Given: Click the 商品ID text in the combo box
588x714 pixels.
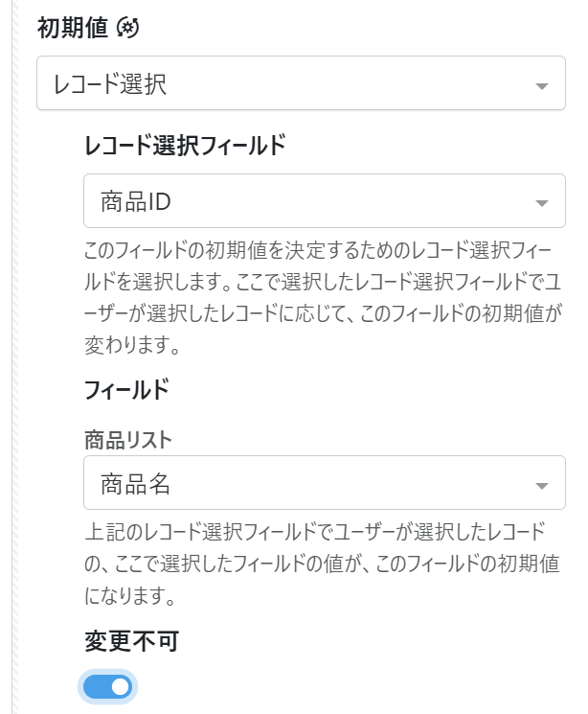Looking at the screenshot, I should tap(135, 201).
